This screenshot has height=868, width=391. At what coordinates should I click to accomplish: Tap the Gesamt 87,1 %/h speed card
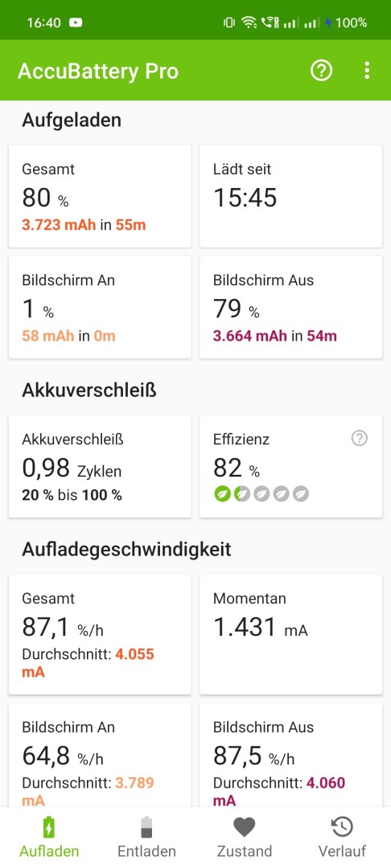point(100,634)
